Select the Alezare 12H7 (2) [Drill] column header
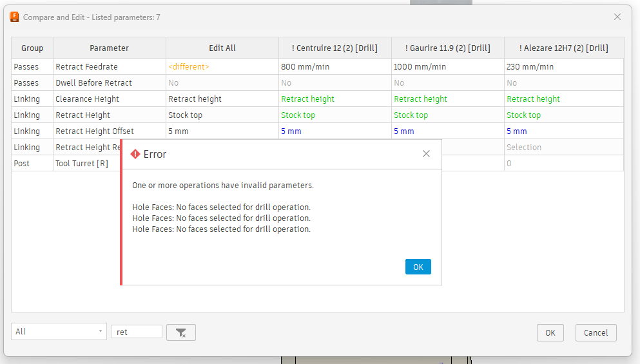This screenshot has height=364, width=640. point(564,48)
